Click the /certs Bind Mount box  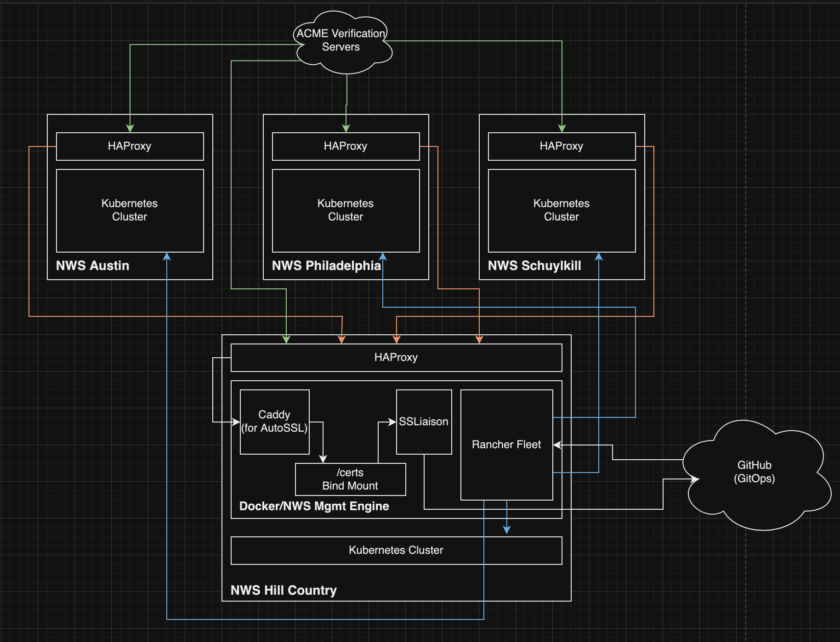350,479
